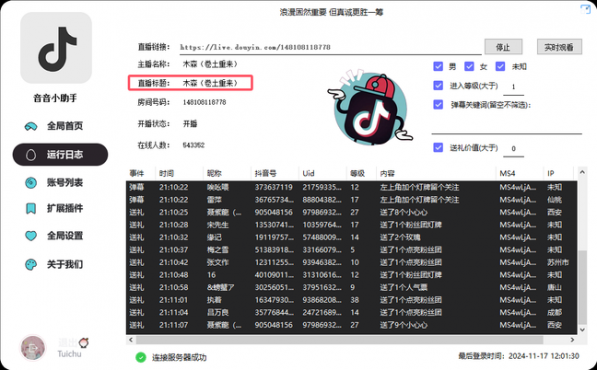Click the 送礼价值 value field showing 0
Viewport: 597px width, 370px height.
click(513, 148)
